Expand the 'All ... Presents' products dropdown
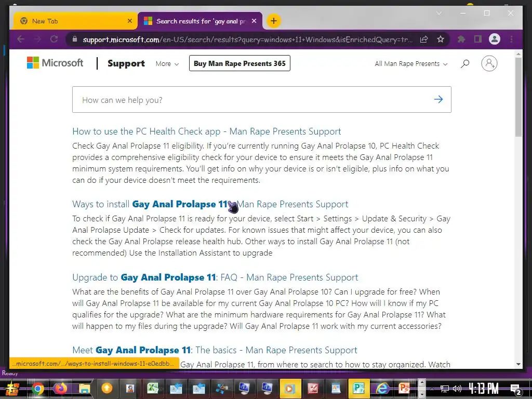The width and height of the screenshot is (532, 399). coord(411,64)
